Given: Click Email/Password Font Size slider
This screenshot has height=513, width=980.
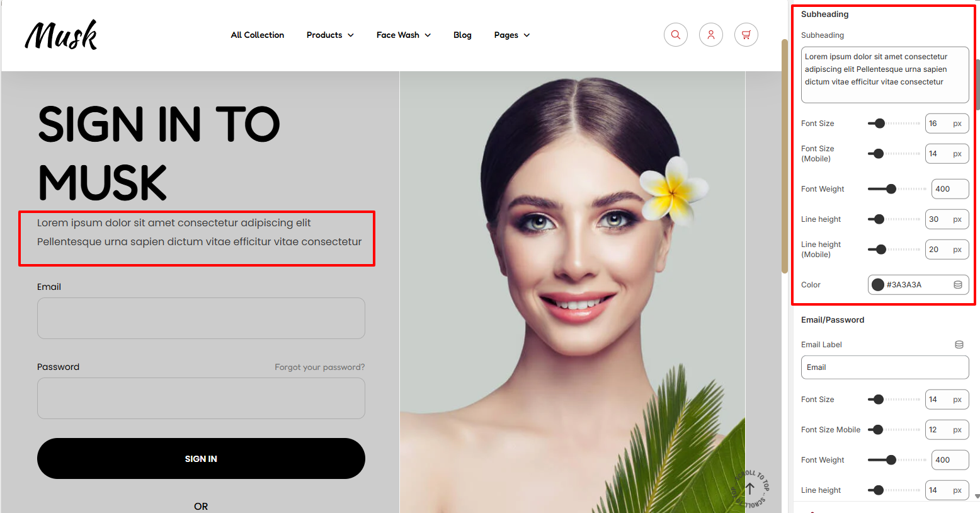Looking at the screenshot, I should coord(894,400).
